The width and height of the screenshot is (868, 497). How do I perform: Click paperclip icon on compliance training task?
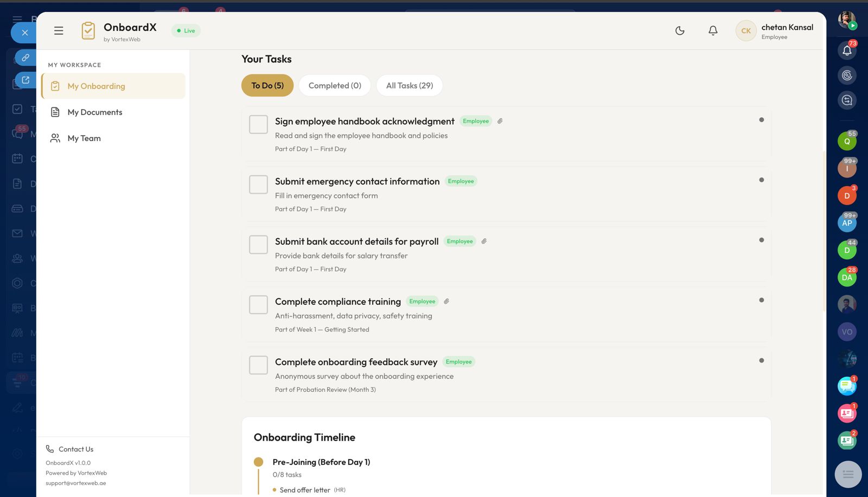click(x=446, y=302)
